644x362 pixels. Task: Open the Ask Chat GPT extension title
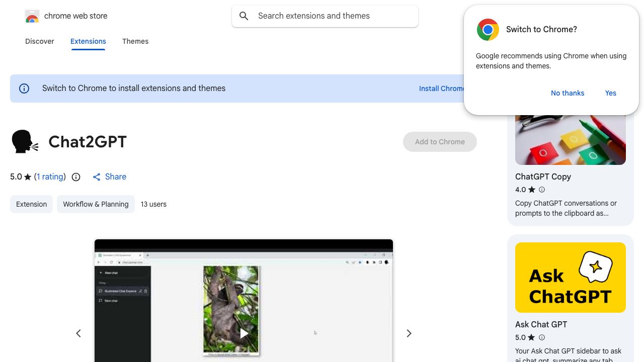[541, 325]
